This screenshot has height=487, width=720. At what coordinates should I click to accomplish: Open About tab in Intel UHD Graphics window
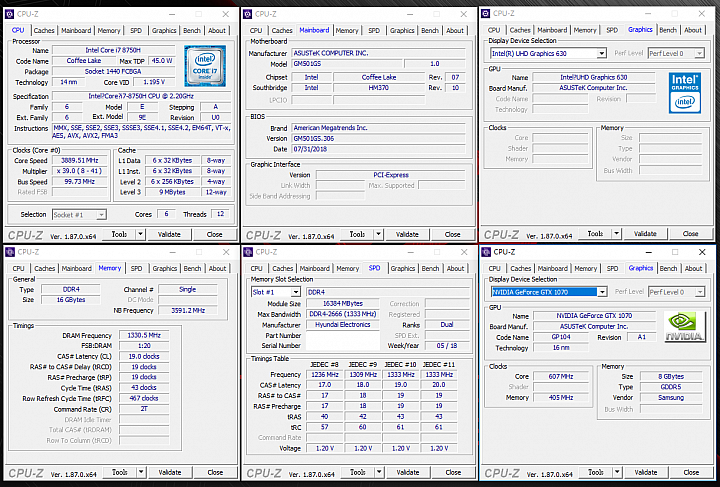[693, 30]
